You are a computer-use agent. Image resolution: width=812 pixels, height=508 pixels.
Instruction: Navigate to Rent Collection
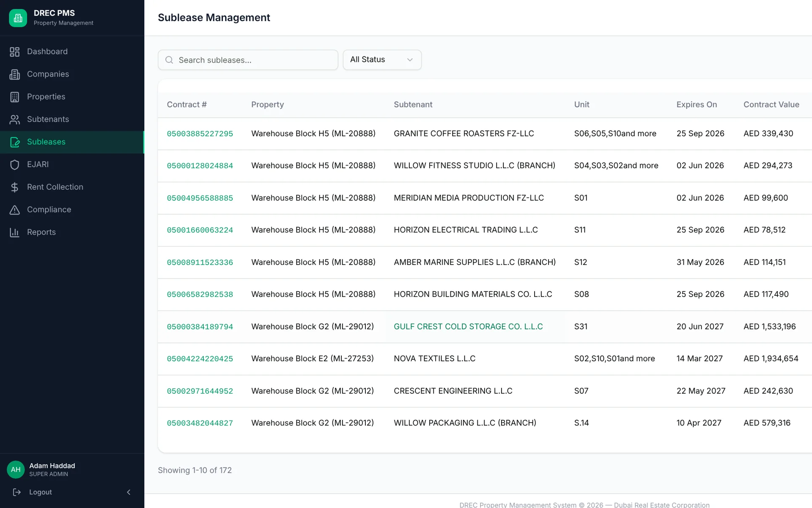(72, 187)
